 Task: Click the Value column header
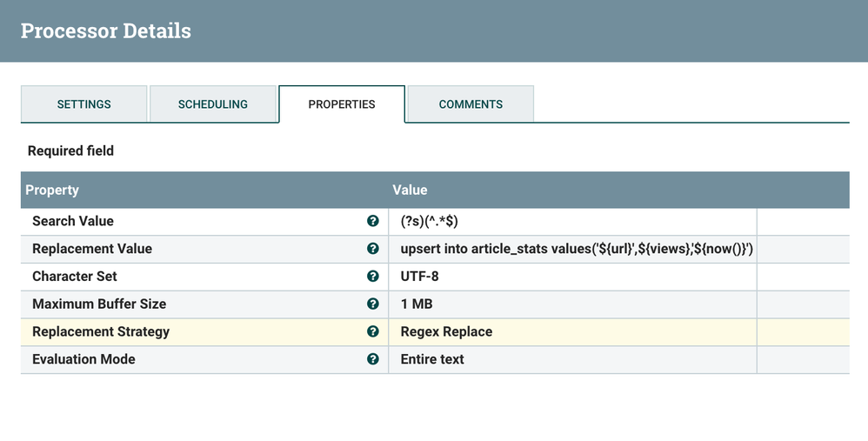pos(410,190)
